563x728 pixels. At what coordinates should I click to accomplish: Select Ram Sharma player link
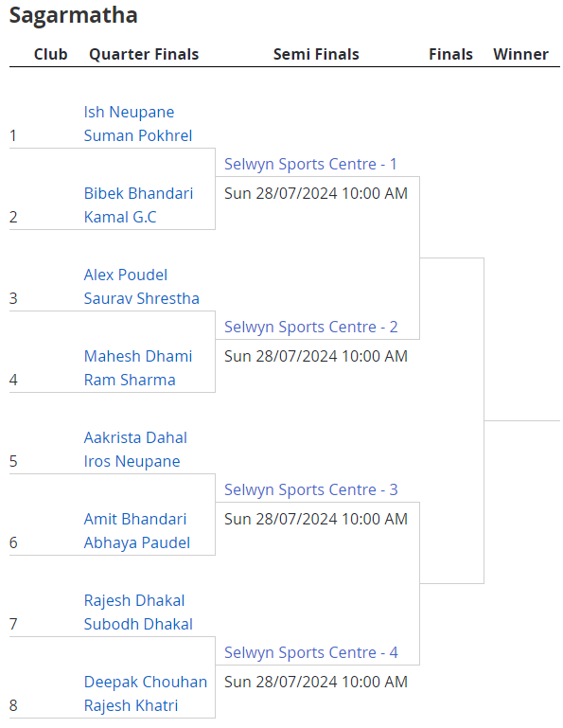(130, 380)
